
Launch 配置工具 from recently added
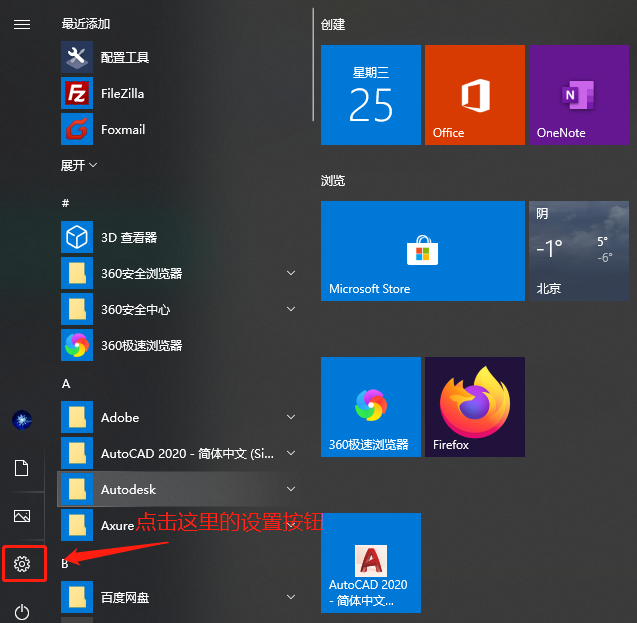click(x=179, y=57)
